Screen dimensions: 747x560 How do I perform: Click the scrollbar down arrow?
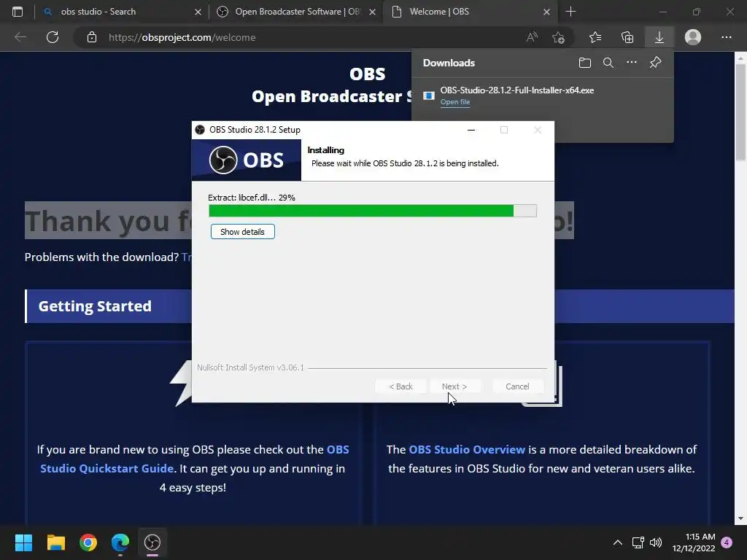(740, 518)
